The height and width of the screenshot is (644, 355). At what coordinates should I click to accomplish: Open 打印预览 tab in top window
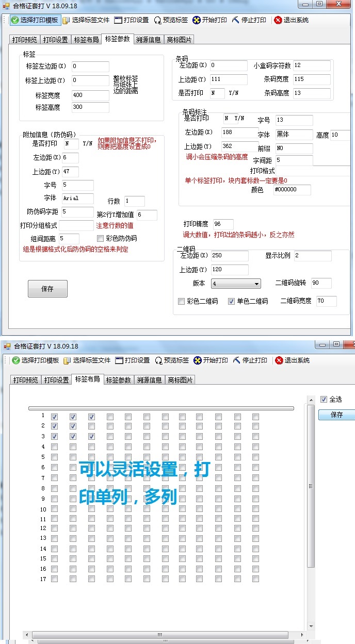pyautogui.click(x=24, y=40)
